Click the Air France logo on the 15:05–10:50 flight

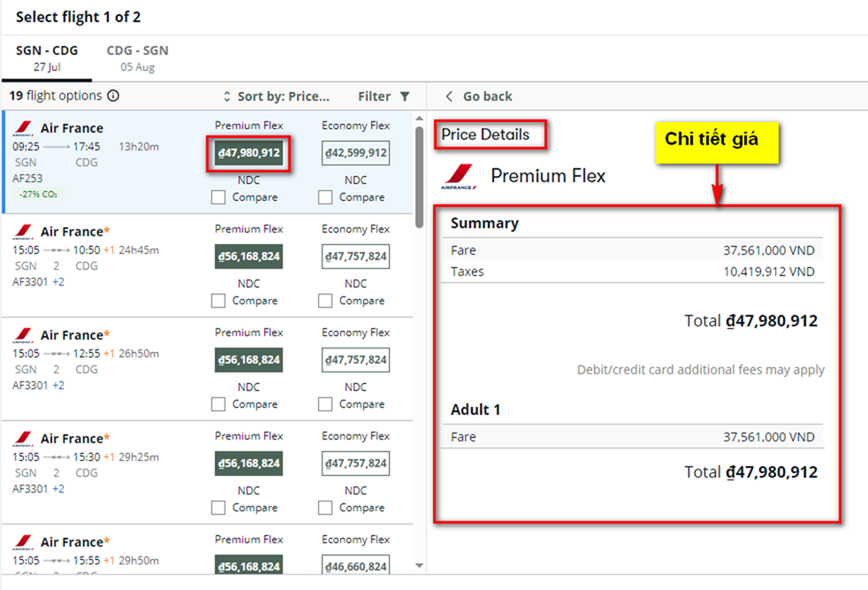click(23, 232)
